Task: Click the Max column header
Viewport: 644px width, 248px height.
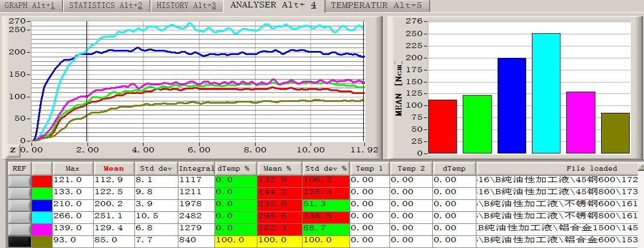Action: coord(73,168)
